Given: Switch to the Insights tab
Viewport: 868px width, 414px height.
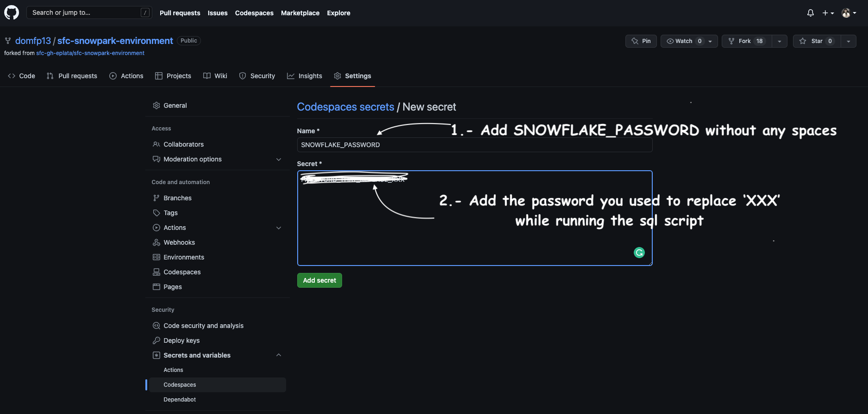Looking at the screenshot, I should tap(305, 76).
